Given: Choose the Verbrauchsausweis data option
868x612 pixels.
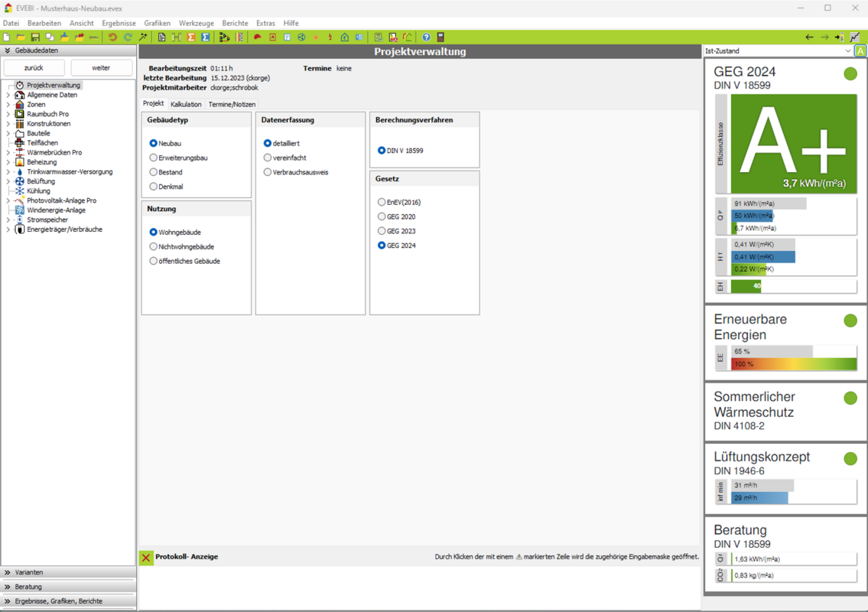Looking at the screenshot, I should (268, 172).
